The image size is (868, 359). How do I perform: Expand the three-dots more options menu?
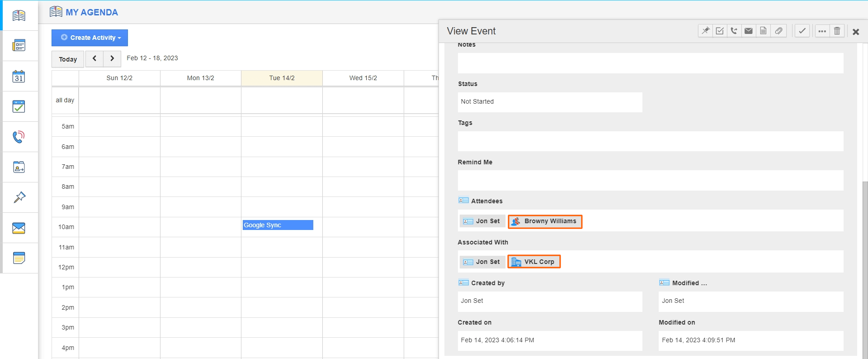pyautogui.click(x=822, y=31)
